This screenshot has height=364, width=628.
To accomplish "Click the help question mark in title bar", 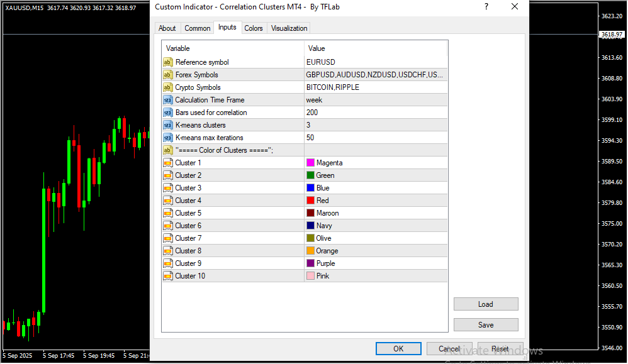I will tap(486, 7).
